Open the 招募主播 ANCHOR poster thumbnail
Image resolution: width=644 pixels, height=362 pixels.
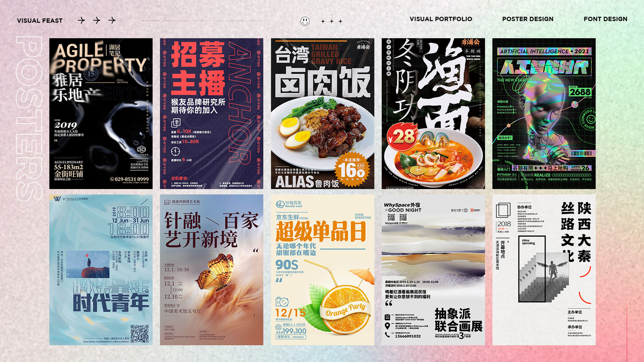(212, 114)
